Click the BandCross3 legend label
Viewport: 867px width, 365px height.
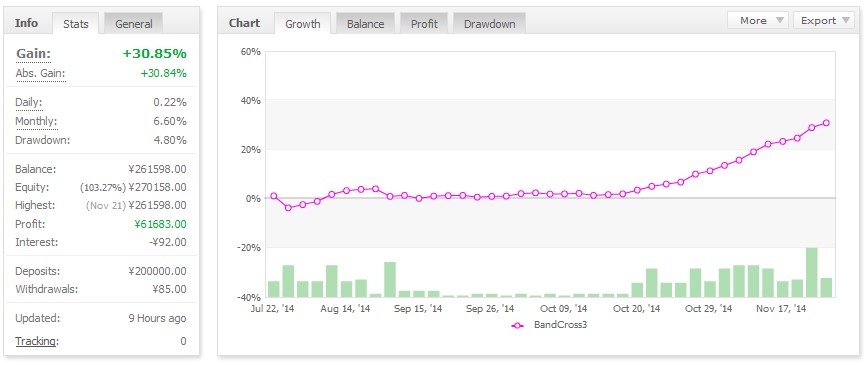(560, 325)
